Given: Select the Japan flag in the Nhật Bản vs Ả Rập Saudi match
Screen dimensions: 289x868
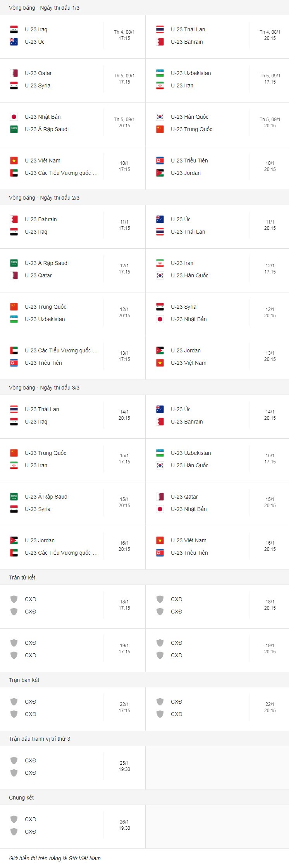Looking at the screenshot, I should [x=14, y=117].
